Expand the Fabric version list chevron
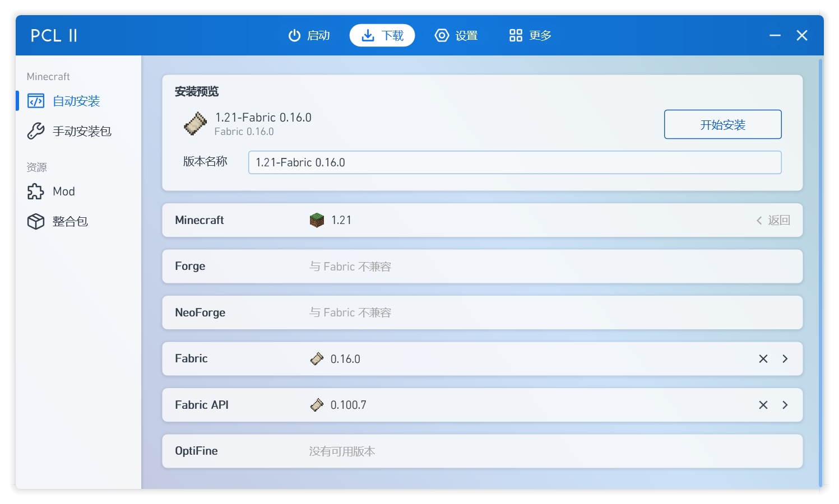This screenshot has height=504, width=839. tap(785, 359)
